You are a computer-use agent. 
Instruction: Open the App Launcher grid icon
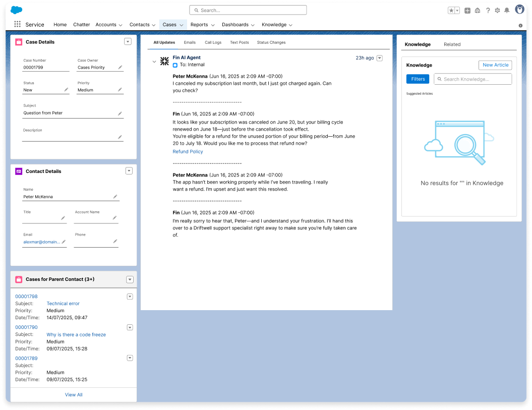point(18,24)
